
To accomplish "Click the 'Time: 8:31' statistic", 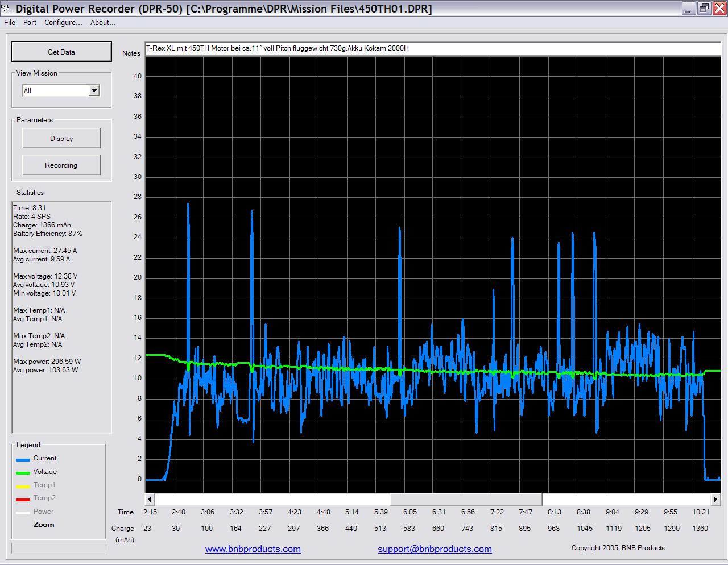I will coord(30,208).
